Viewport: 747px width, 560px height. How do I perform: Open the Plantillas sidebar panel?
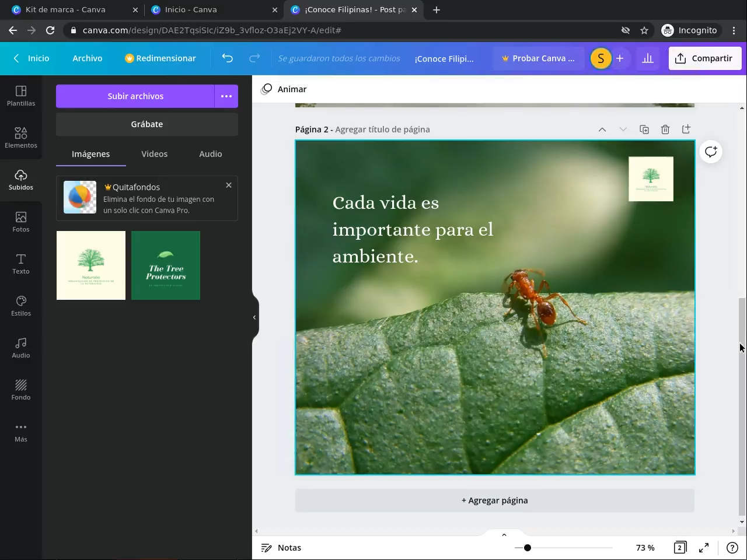pyautogui.click(x=21, y=96)
